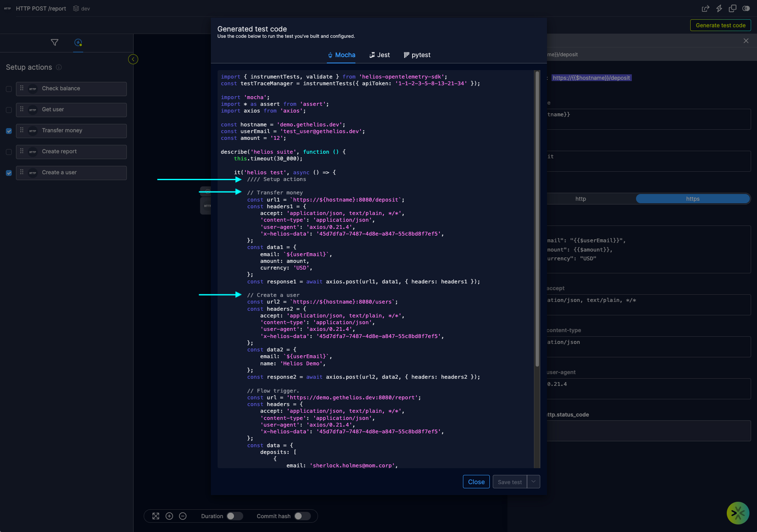The width and height of the screenshot is (757, 532).
Task: Click the dev environment label in header
Action: [x=86, y=9]
